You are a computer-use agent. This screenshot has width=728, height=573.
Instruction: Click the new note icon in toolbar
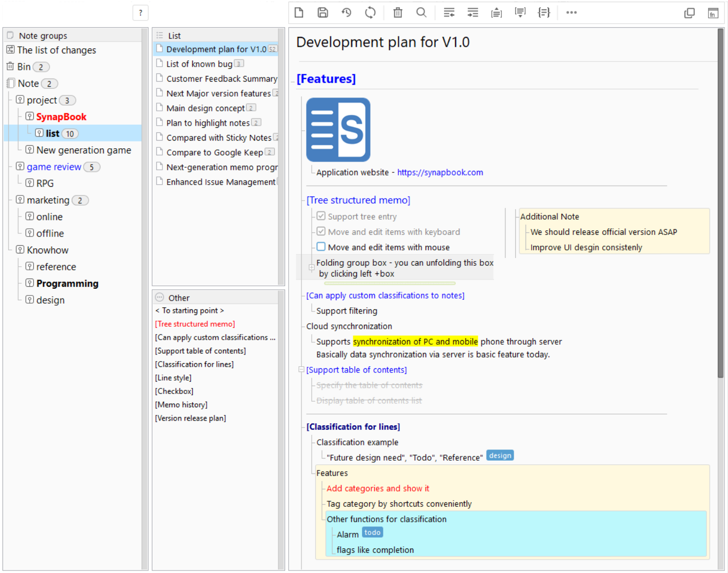click(299, 13)
